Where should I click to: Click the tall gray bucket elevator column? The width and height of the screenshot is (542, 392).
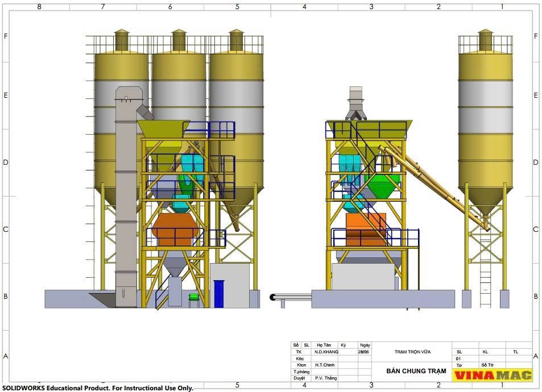pos(126,199)
